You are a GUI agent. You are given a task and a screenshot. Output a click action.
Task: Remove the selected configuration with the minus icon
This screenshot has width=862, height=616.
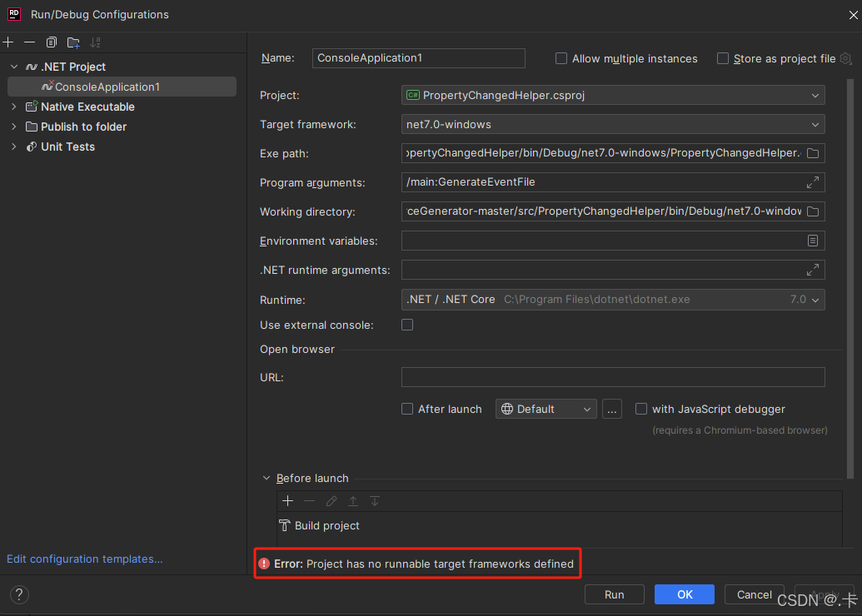coord(30,42)
